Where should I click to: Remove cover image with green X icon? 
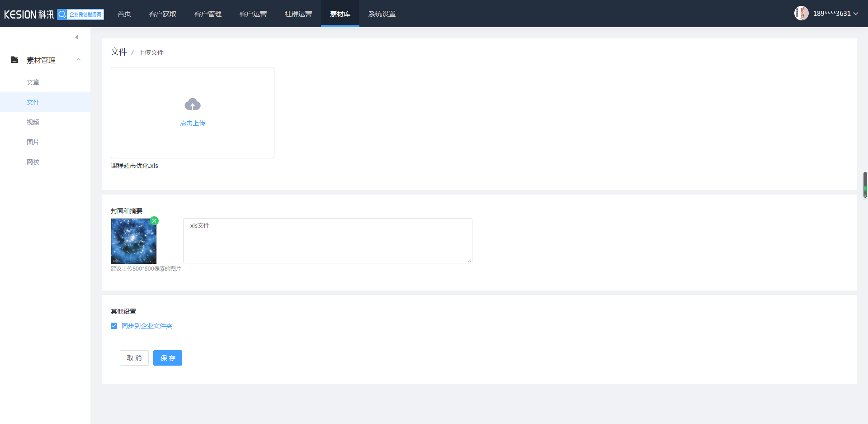pyautogui.click(x=154, y=221)
